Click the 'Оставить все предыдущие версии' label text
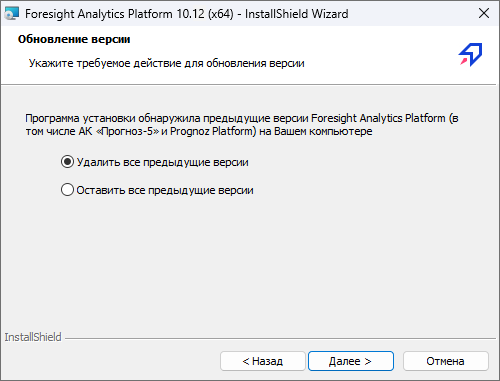Viewport: 500px width, 381px height. pyautogui.click(x=165, y=190)
